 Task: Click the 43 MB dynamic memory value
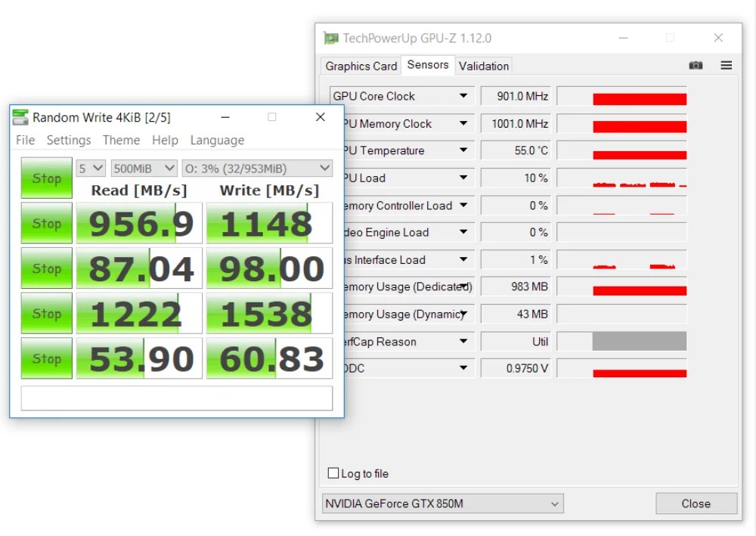[516, 314]
